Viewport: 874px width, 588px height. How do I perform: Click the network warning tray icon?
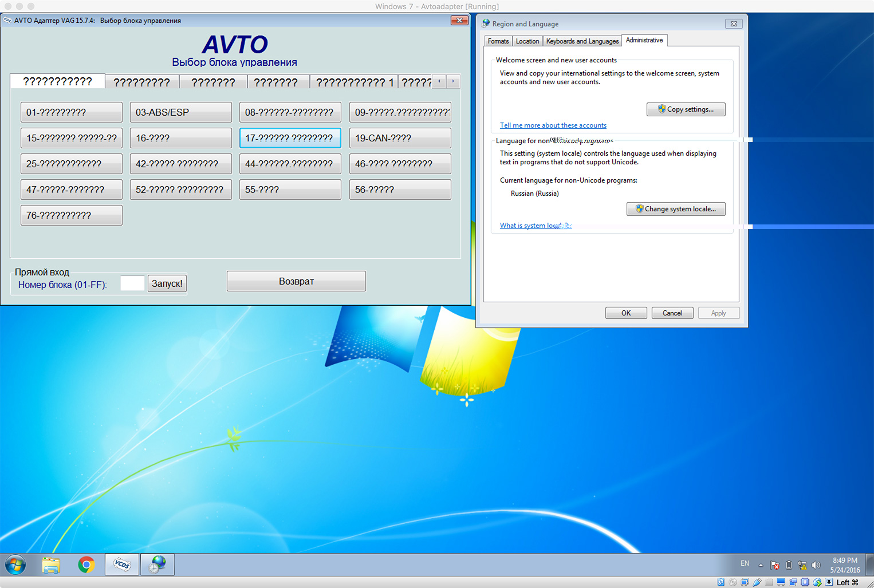point(802,565)
